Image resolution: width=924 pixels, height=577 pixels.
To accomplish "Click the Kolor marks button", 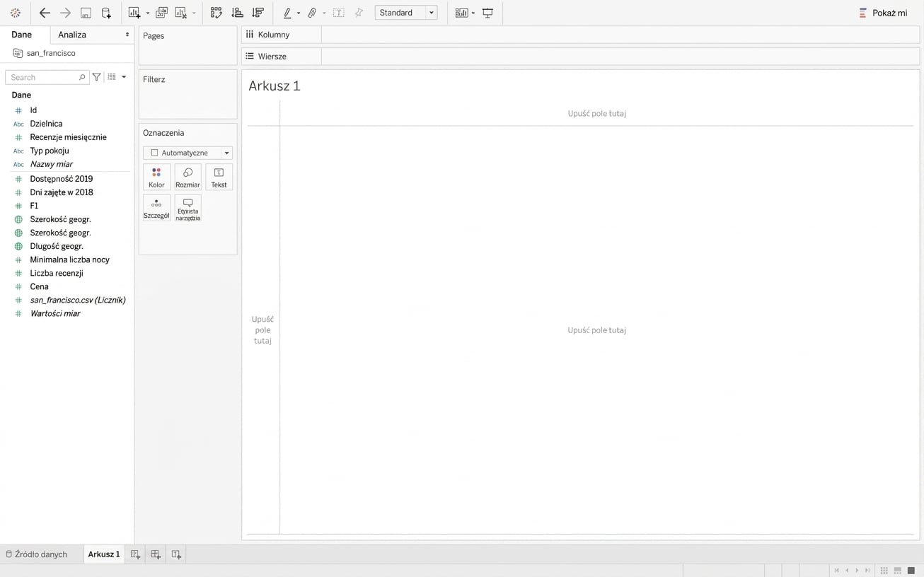I will pyautogui.click(x=156, y=177).
